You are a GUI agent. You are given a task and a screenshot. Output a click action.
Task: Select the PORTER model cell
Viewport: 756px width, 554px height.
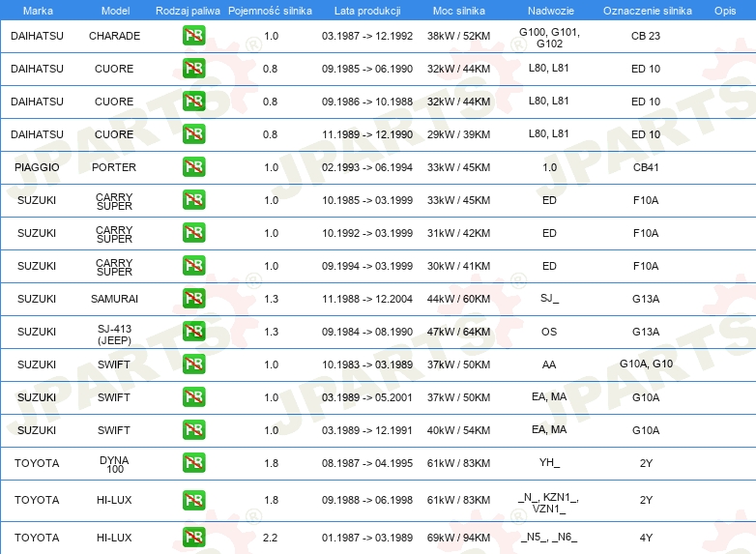[x=114, y=167]
